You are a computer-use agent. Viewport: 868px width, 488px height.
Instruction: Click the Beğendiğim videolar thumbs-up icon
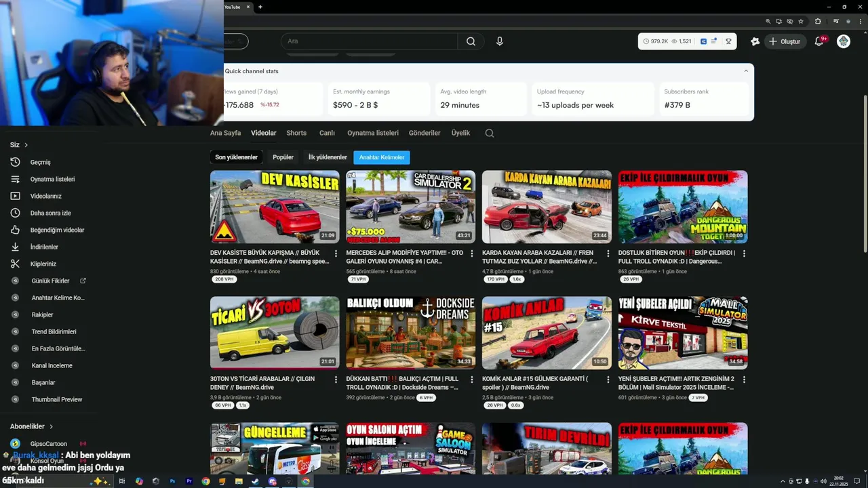(15, 230)
